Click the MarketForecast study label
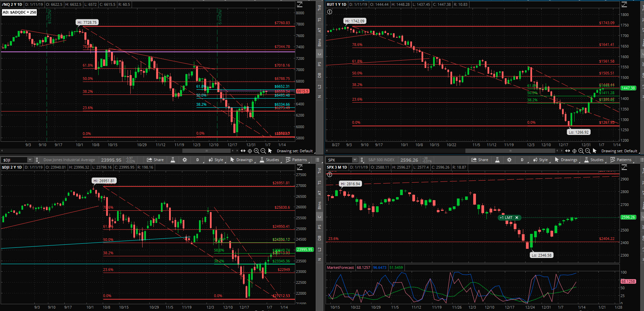The height and width of the screenshot is (311, 644). click(341, 267)
